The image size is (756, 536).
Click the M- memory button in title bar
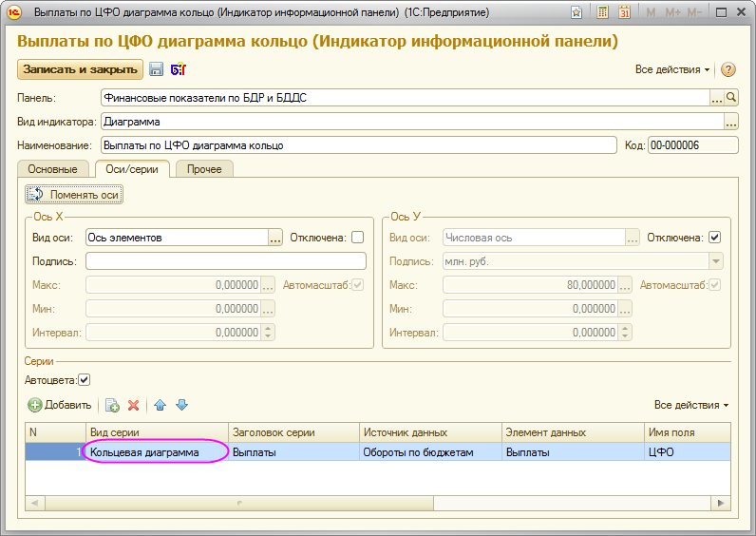click(x=694, y=12)
